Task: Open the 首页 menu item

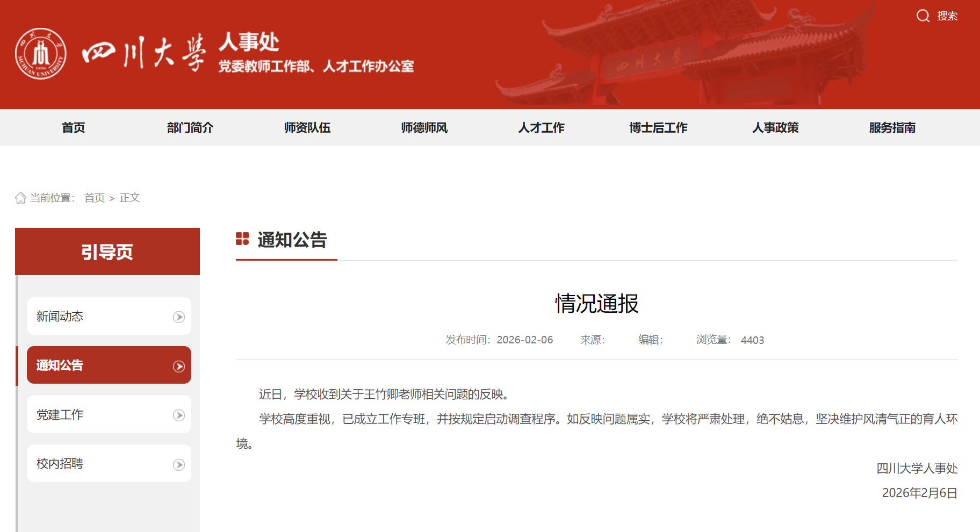Action: (x=73, y=127)
